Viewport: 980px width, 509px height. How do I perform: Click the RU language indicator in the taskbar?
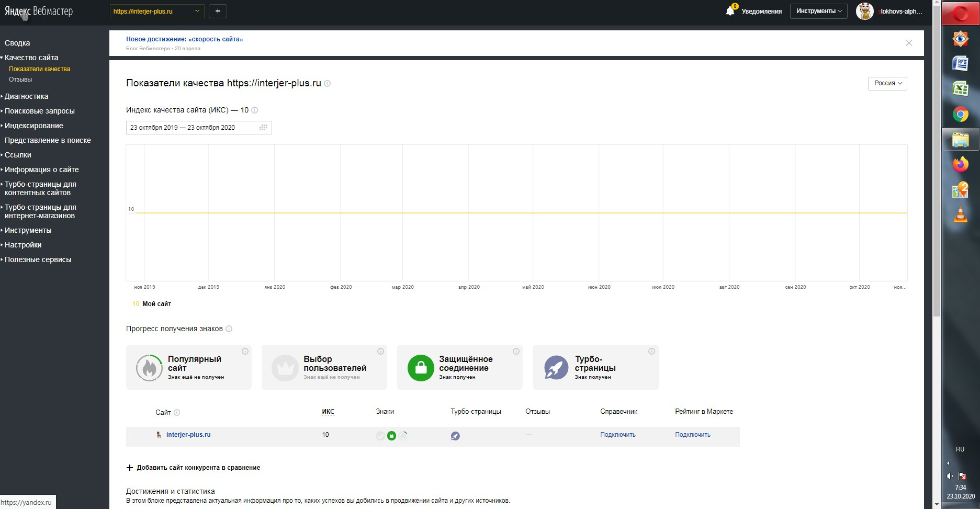pos(960,449)
